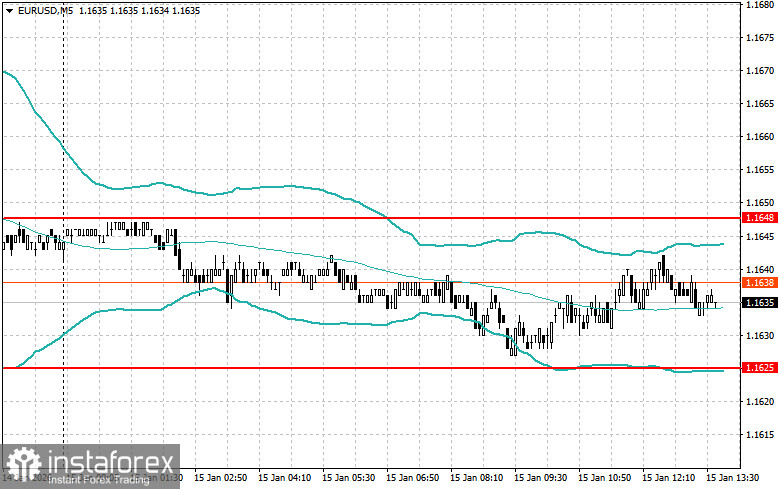Image resolution: width=781 pixels, height=489 pixels.
Task: Click the 1.1650 price scale value
Action: (x=760, y=203)
